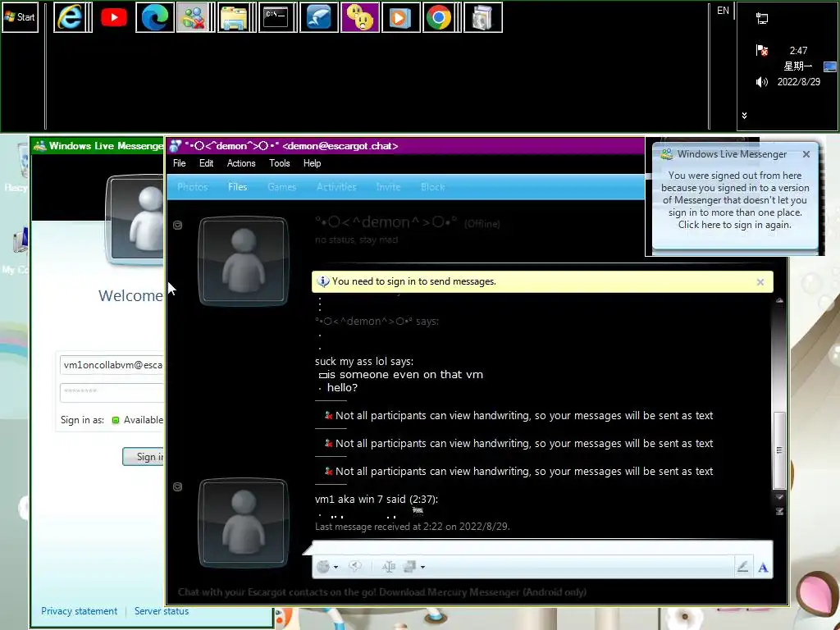Click 'hello?' message text in the chat
Screen dimensions: 840x630
[342, 387]
